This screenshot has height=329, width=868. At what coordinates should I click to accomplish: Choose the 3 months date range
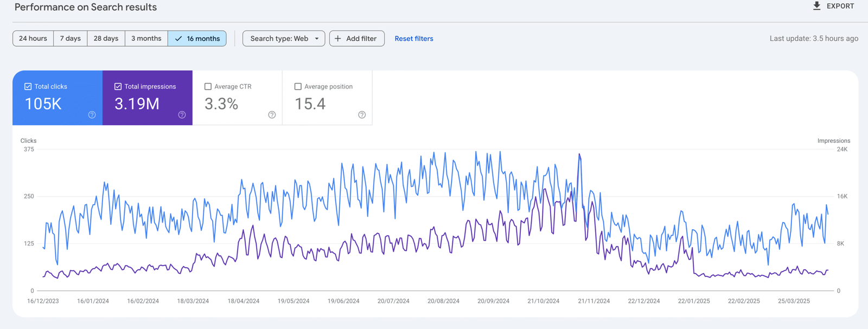point(146,39)
